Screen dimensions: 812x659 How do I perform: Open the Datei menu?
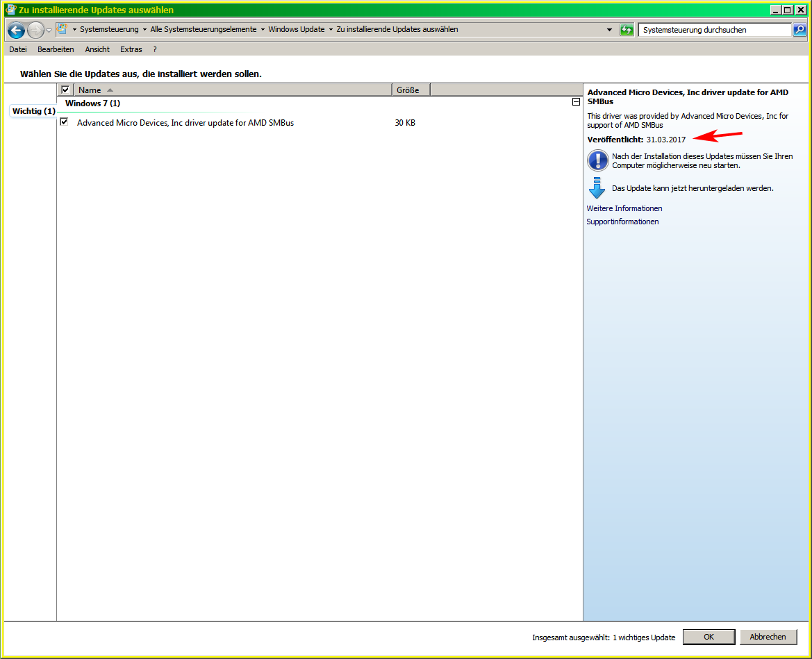[18, 49]
